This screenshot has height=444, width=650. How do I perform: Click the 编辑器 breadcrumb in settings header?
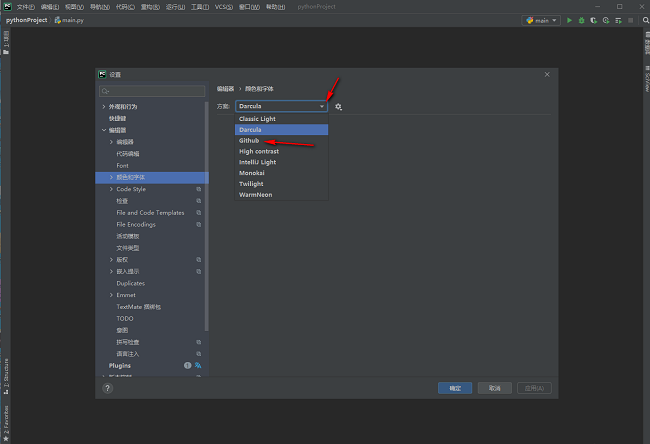pos(226,89)
